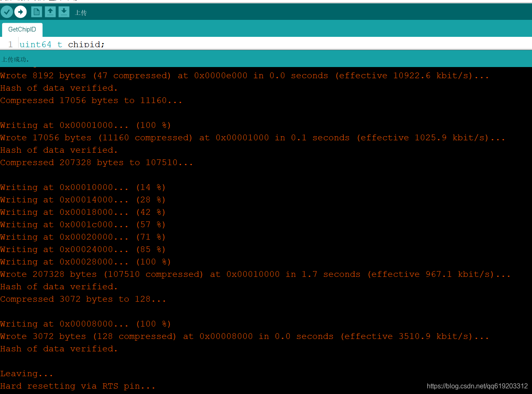
Task: Click 'Writing at 0x00010000... (14 %)' line
Action: click(83, 187)
